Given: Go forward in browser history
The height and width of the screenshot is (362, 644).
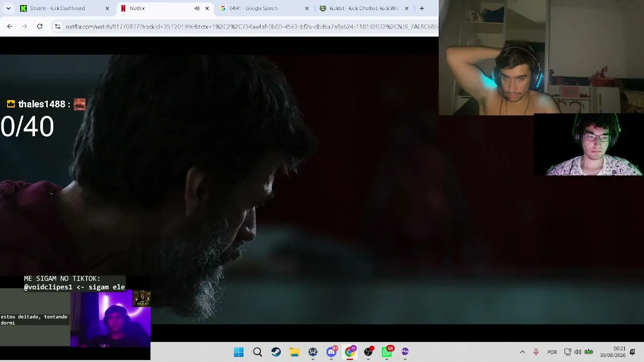Looking at the screenshot, I should (x=25, y=26).
